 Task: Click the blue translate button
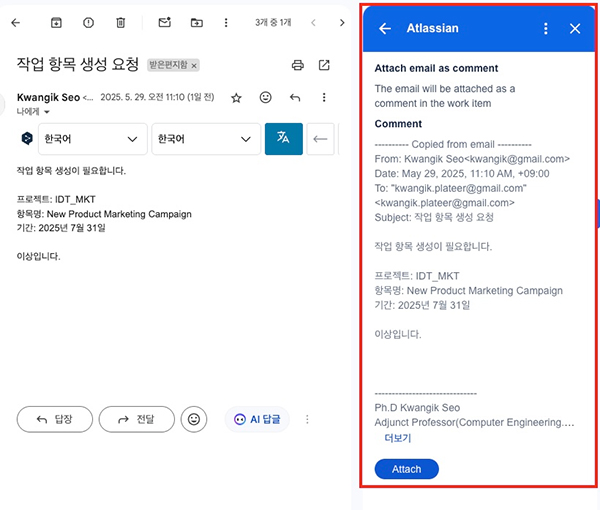284,138
